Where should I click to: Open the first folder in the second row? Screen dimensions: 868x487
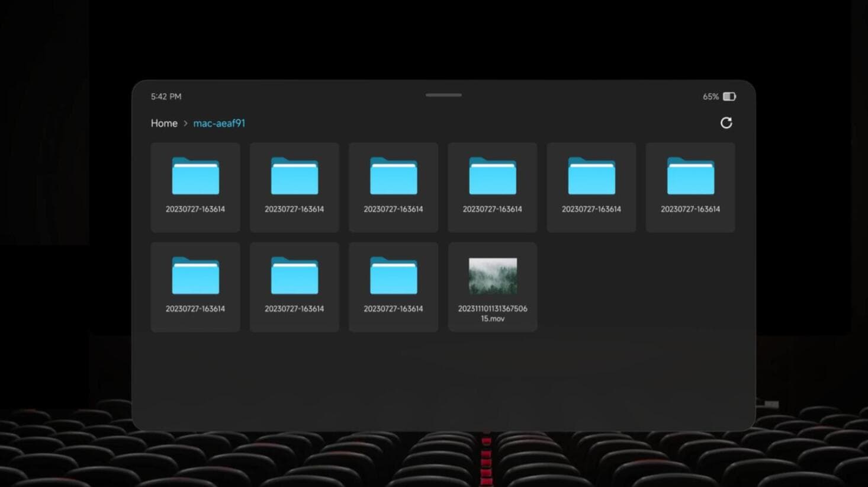(195, 287)
